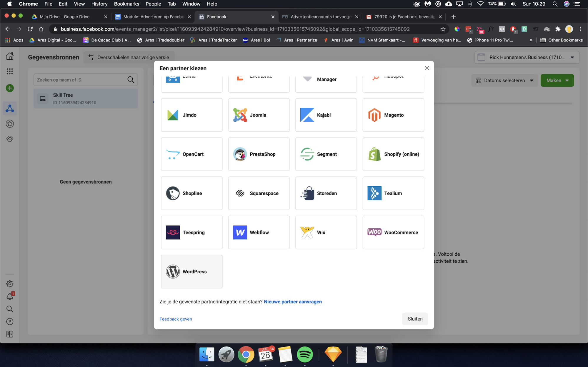Expand Rick Hunnersen's Business account selector
This screenshot has height=367, width=588.
527,57
